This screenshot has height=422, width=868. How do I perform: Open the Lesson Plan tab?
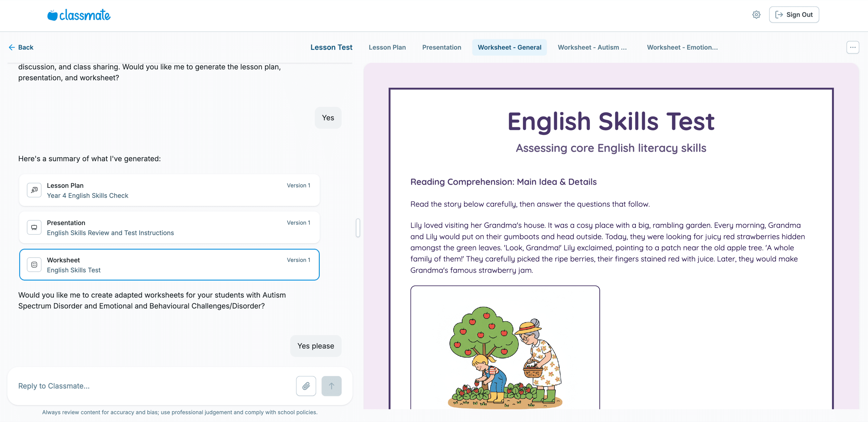(387, 47)
